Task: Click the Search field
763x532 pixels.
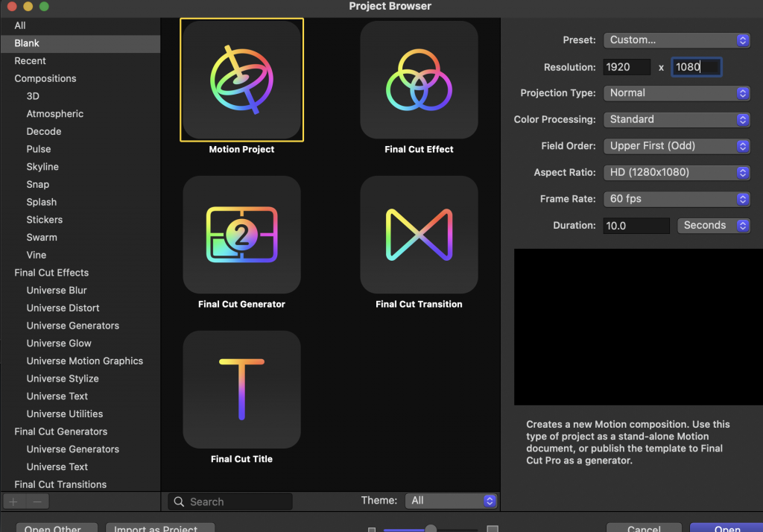Action: [x=230, y=501]
